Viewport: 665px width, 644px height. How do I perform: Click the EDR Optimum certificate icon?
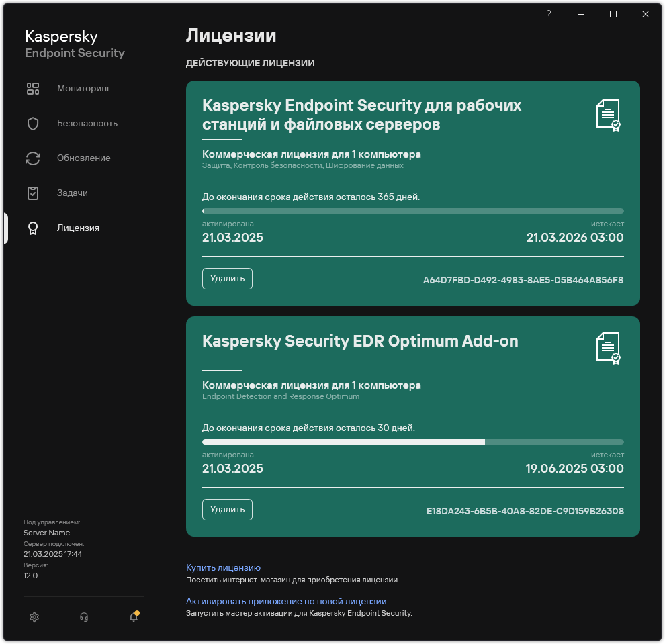609,348
